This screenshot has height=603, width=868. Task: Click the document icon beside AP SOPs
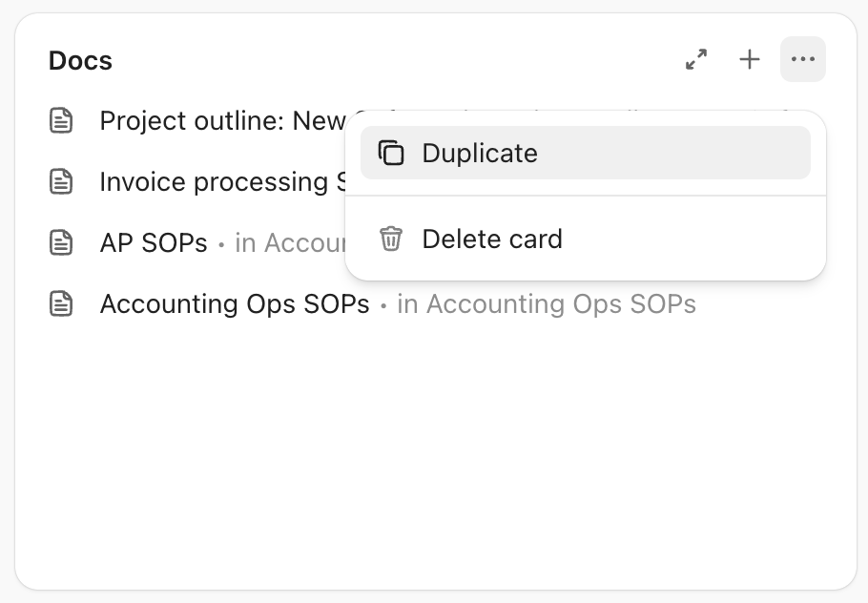click(61, 242)
